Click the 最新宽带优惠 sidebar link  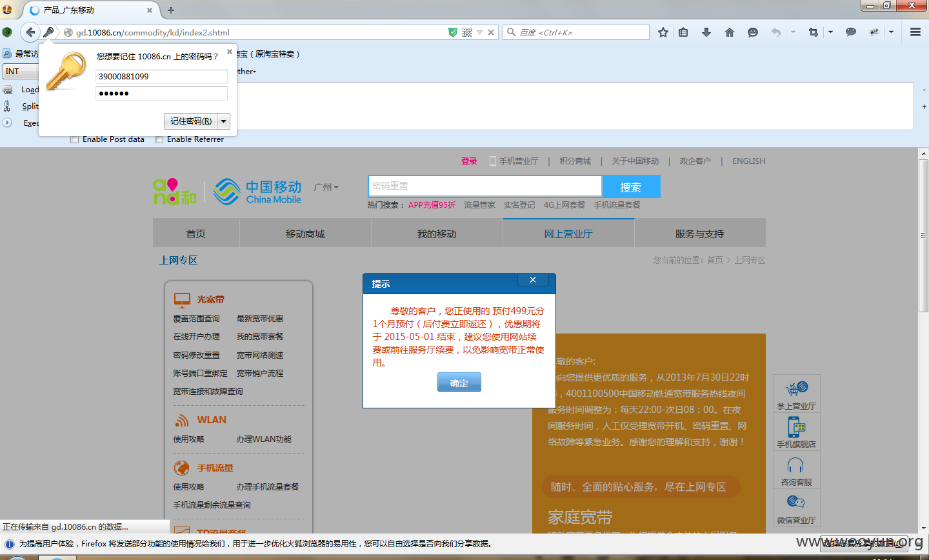[x=260, y=319]
